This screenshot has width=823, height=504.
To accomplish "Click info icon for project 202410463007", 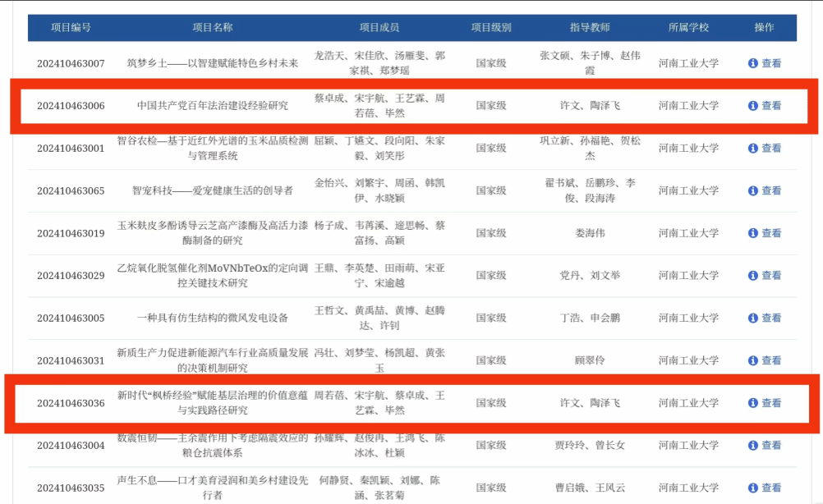I will tap(752, 63).
